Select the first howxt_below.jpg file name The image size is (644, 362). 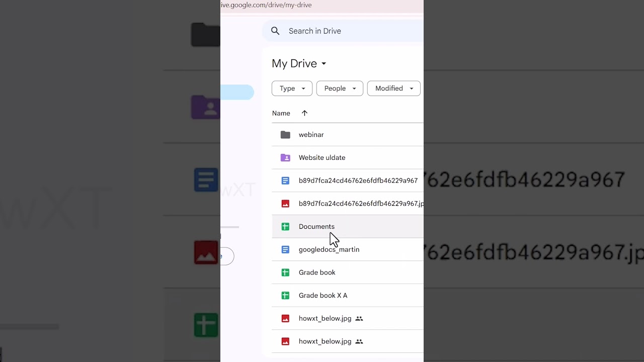coord(325,318)
